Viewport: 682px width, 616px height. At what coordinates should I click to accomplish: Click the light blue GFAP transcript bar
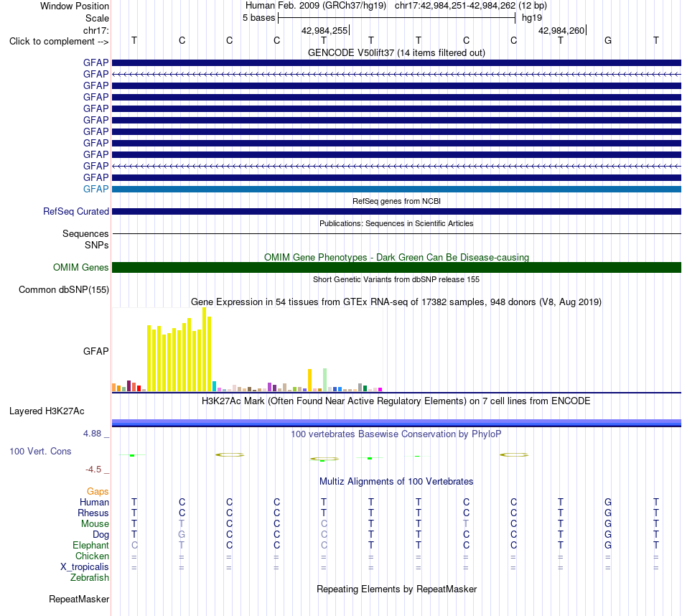(396, 190)
